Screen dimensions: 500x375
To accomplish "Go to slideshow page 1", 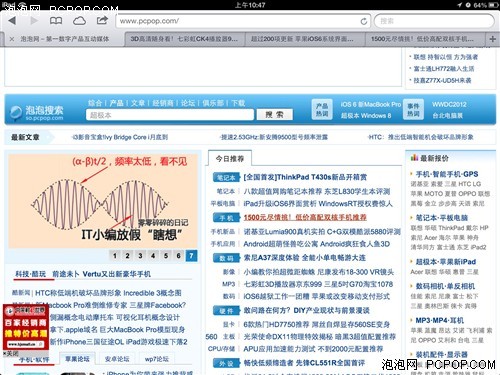I will [115, 256].
